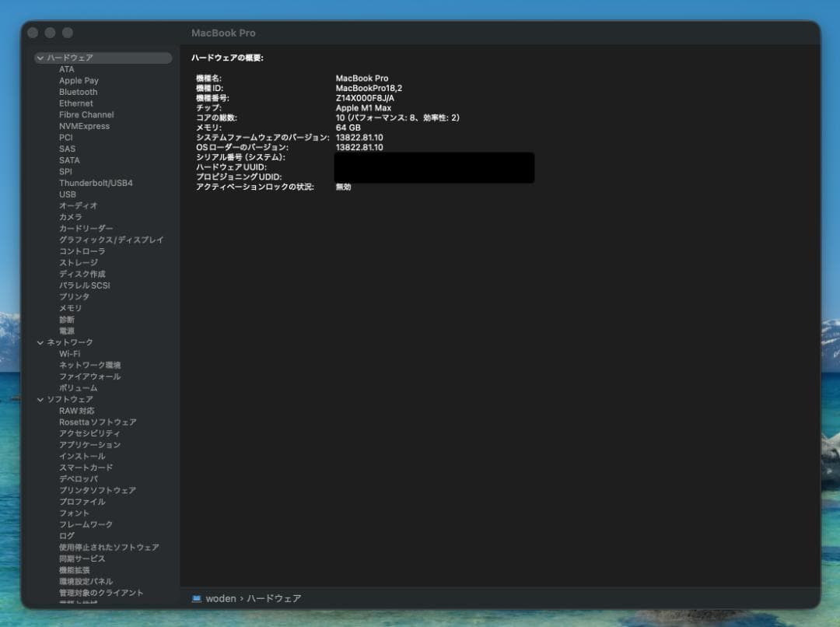
Task: Select Bluetooth in the sidebar
Action: 79,92
